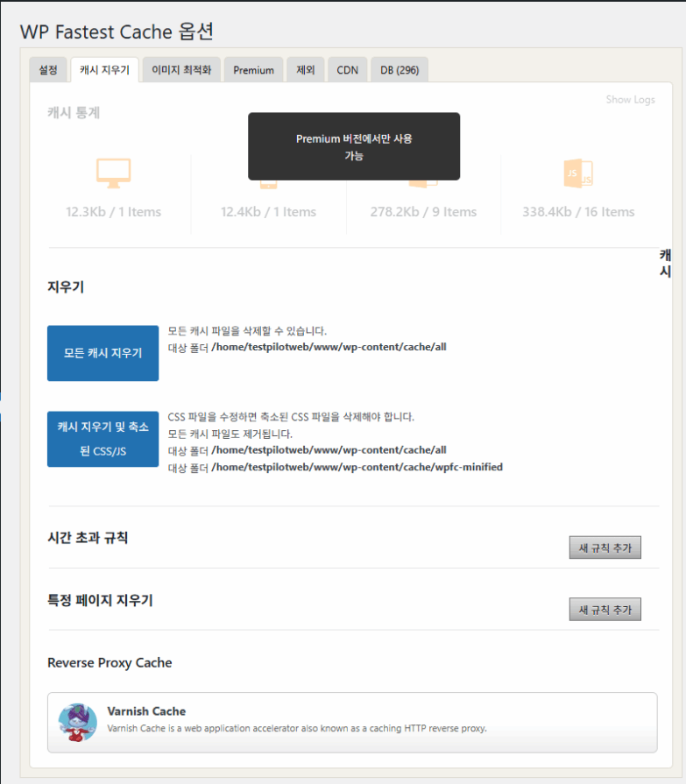Click the desktop monitor cache statistics icon
Image resolution: width=686 pixels, height=784 pixels.
114,173
